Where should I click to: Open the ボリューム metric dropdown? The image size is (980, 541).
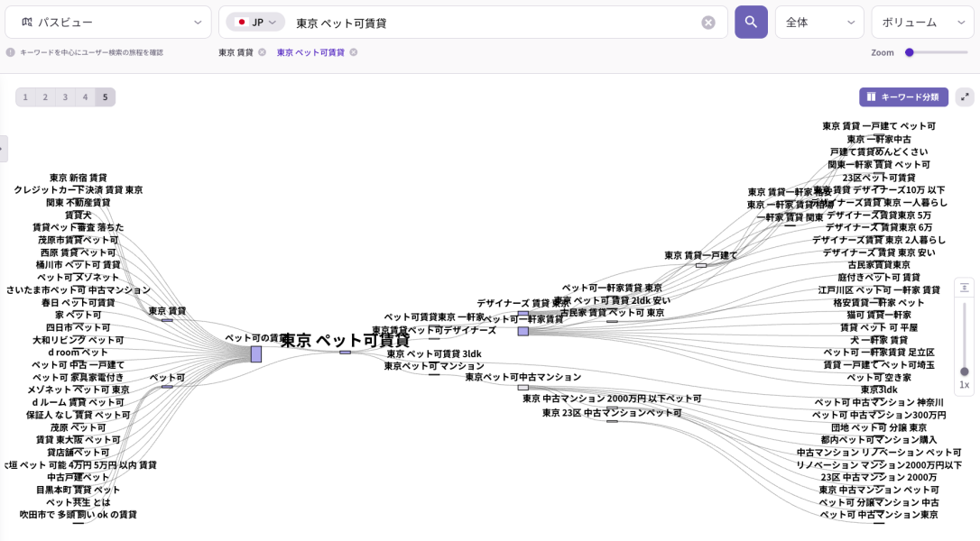coord(922,23)
